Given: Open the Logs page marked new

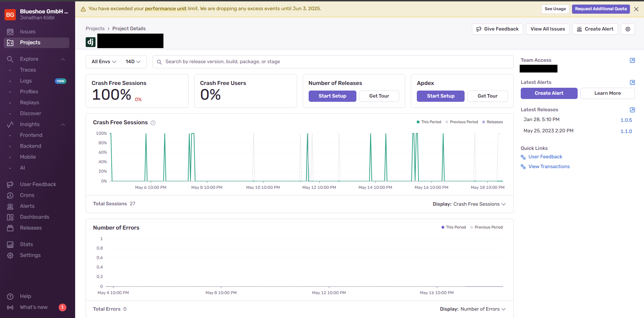Looking at the screenshot, I should (26, 81).
